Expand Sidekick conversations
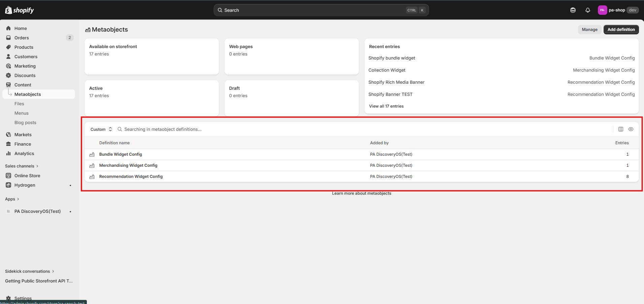 (x=30, y=271)
